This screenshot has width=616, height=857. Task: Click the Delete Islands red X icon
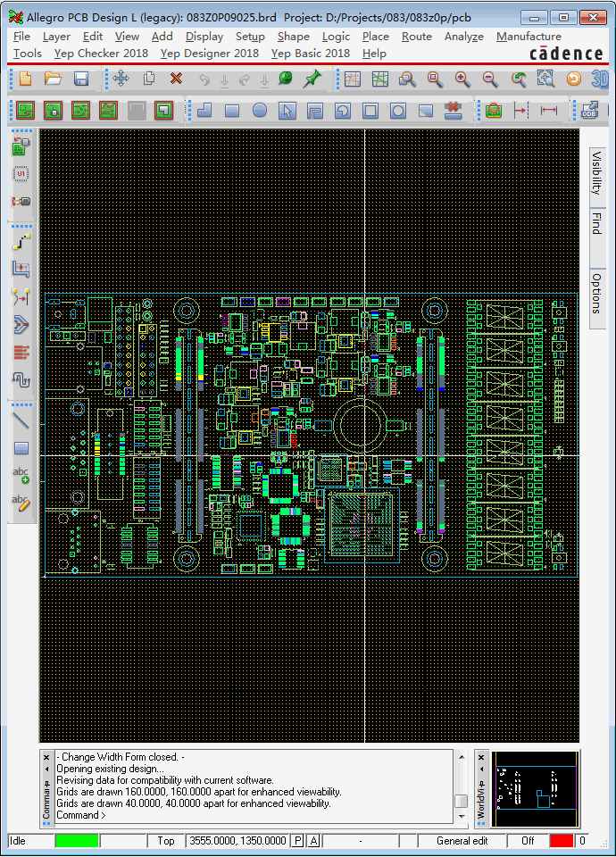[454, 111]
